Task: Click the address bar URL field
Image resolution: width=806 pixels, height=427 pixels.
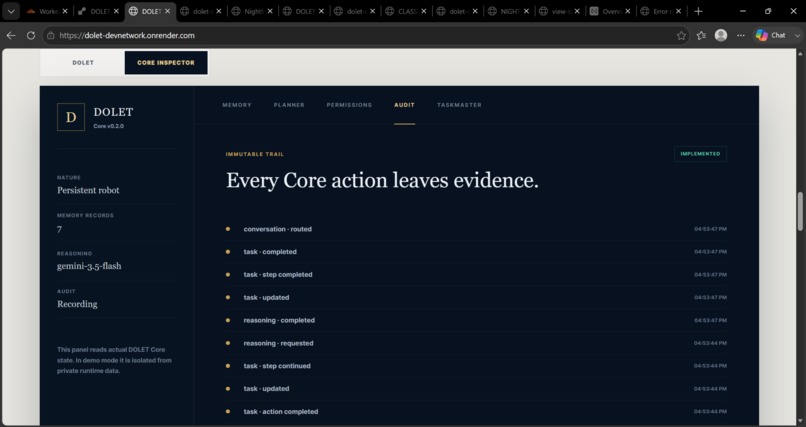Action: (x=360, y=35)
